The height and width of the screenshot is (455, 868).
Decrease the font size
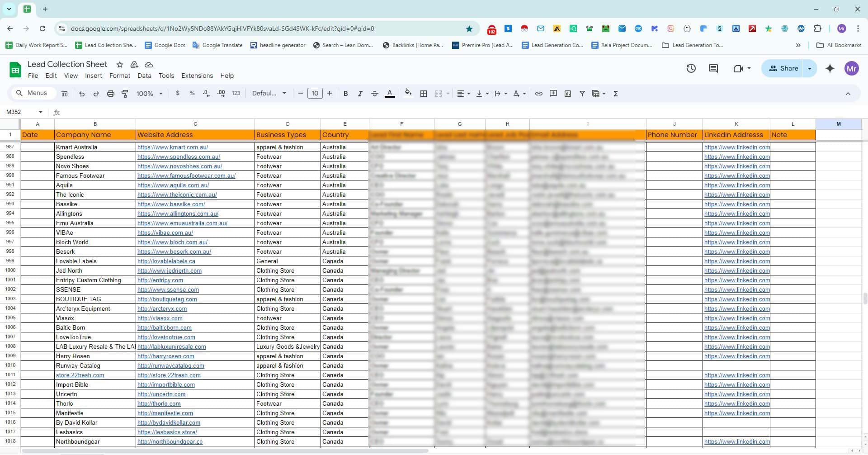(301, 94)
